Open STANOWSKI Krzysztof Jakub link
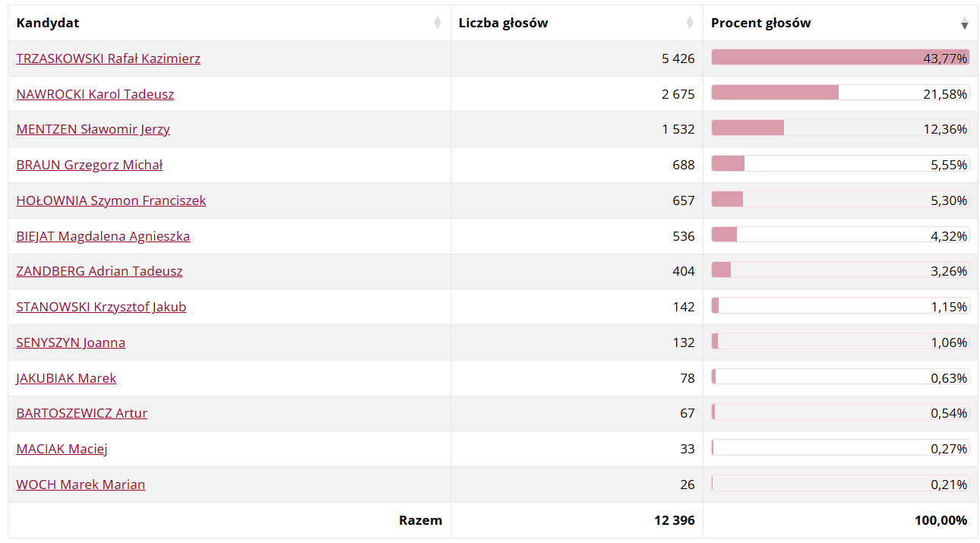 click(x=101, y=307)
